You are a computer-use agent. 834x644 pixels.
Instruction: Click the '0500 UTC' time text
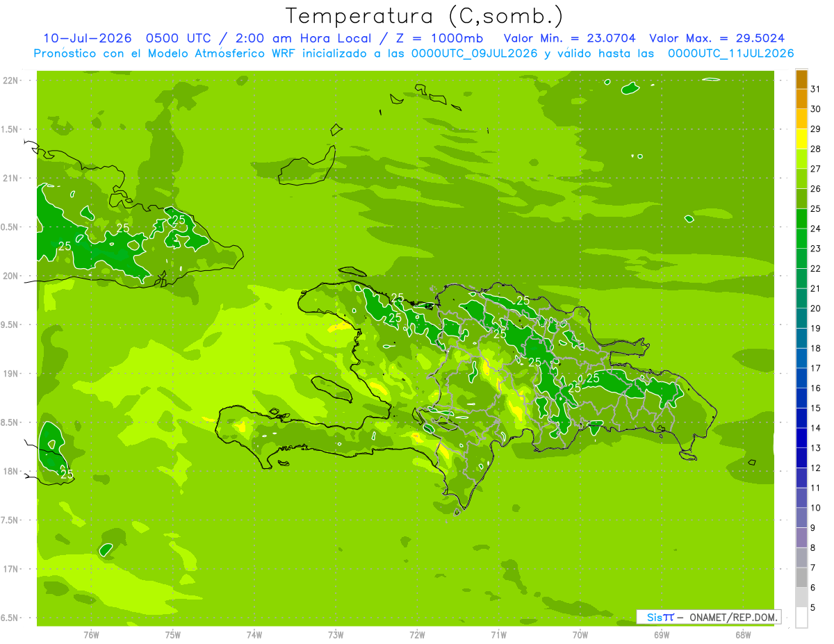pos(179,39)
